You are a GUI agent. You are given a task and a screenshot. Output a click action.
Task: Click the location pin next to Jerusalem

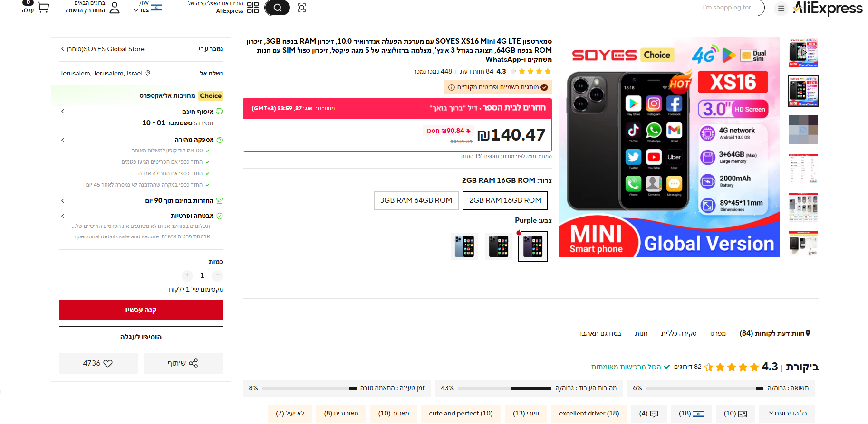coord(148,73)
